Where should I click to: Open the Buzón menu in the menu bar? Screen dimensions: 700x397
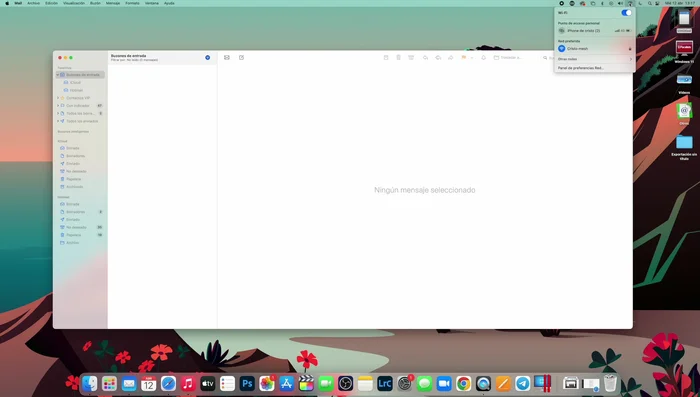tap(95, 3)
